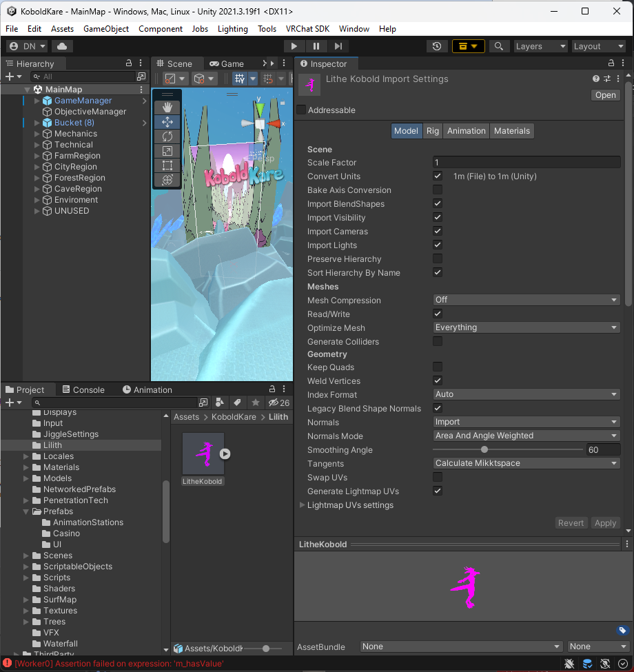Click the Apply button
Image resolution: width=634 pixels, height=672 pixels.
[605, 523]
